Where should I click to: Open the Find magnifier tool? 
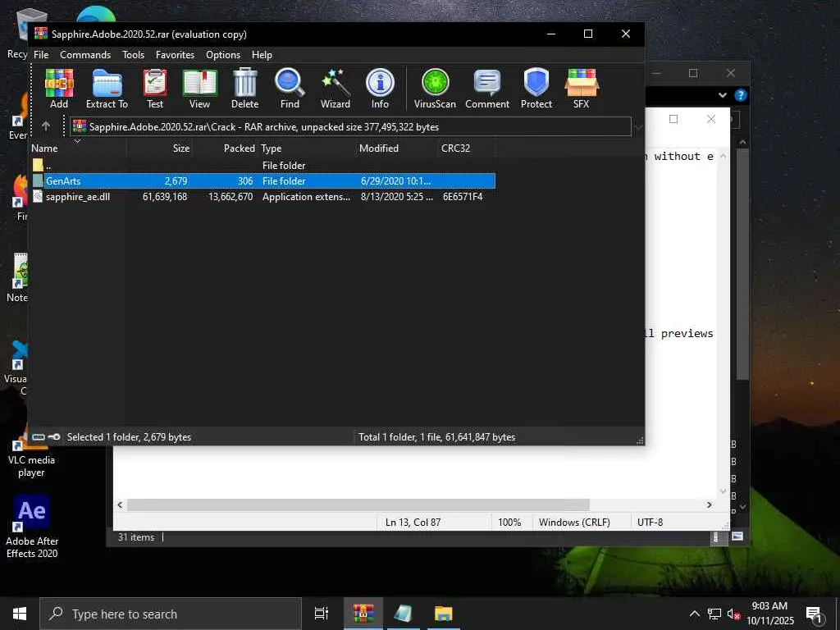(x=290, y=89)
